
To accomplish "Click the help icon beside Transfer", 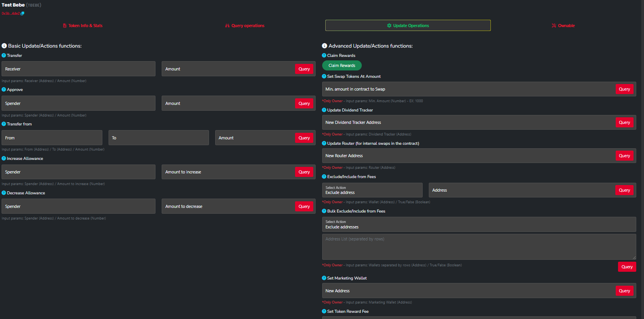I will [x=4, y=55].
